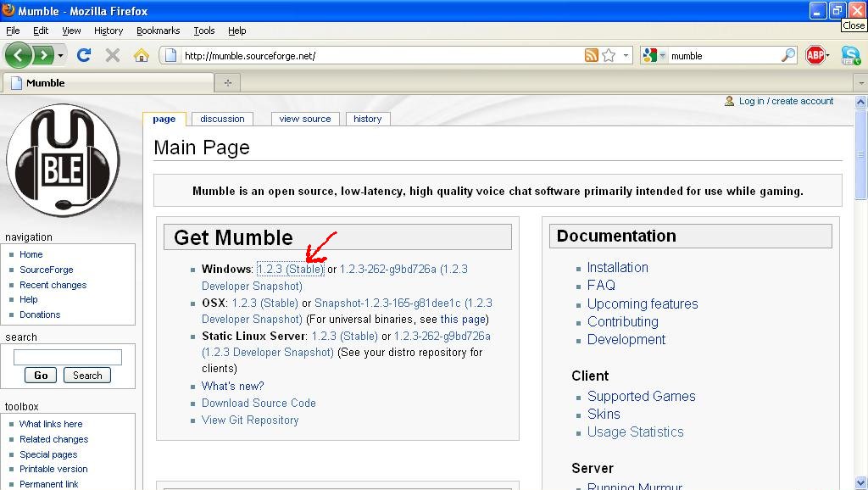Open Upcoming features link
The image size is (868, 490).
tap(643, 304)
